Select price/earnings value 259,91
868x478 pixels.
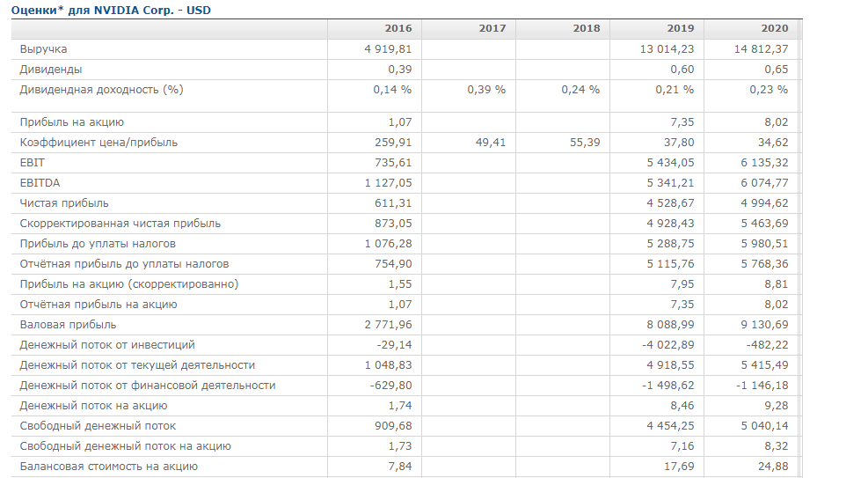(x=393, y=143)
